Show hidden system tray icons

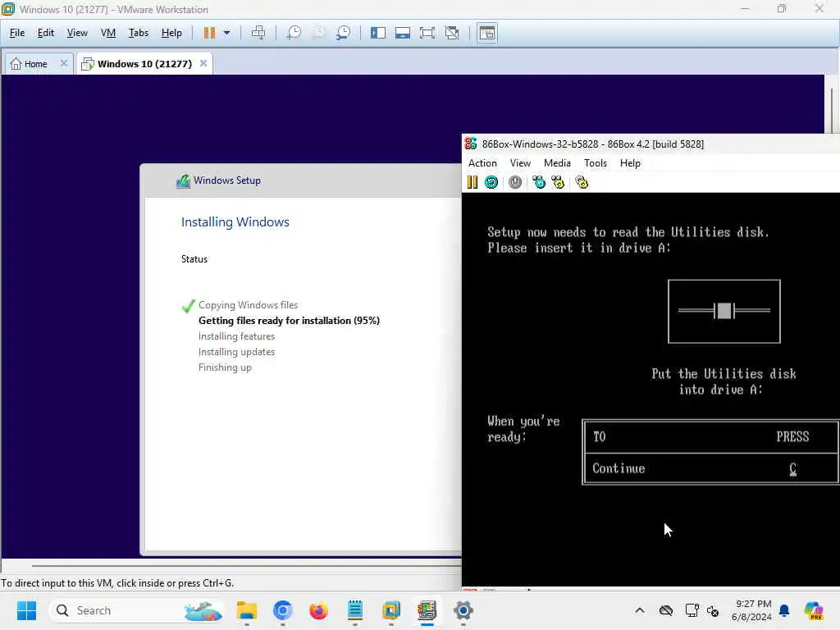pos(640,610)
